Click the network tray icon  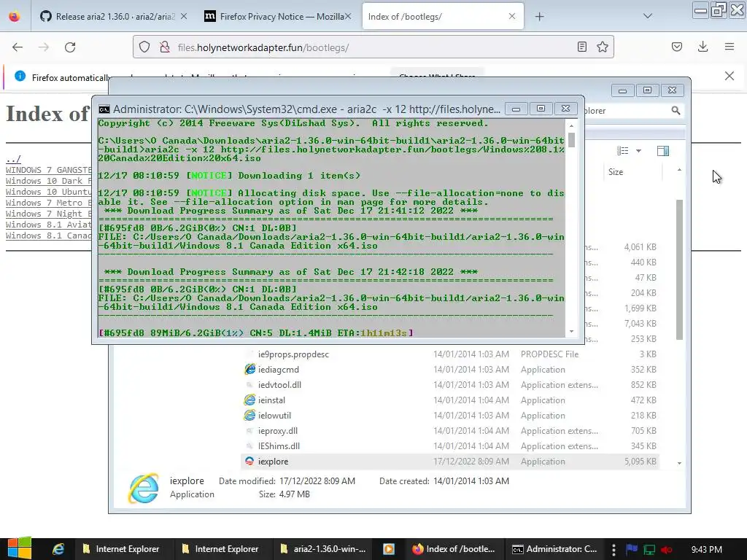649,550
